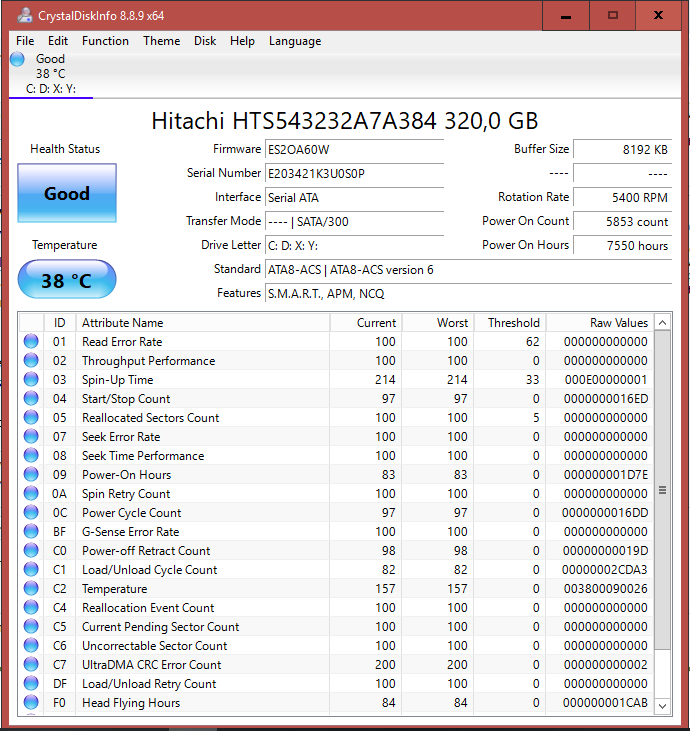
Task: Open the Function menu
Action: click(105, 41)
